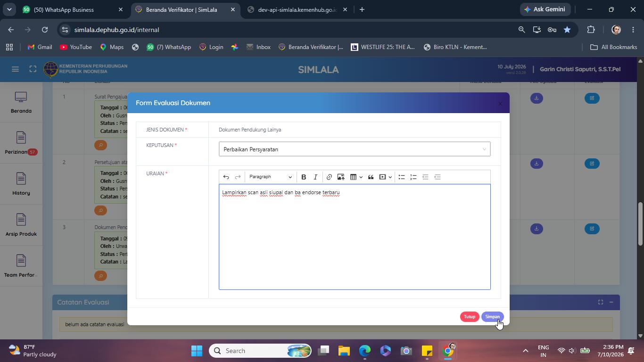Open the evaluation edit button for row 1

coord(592,98)
